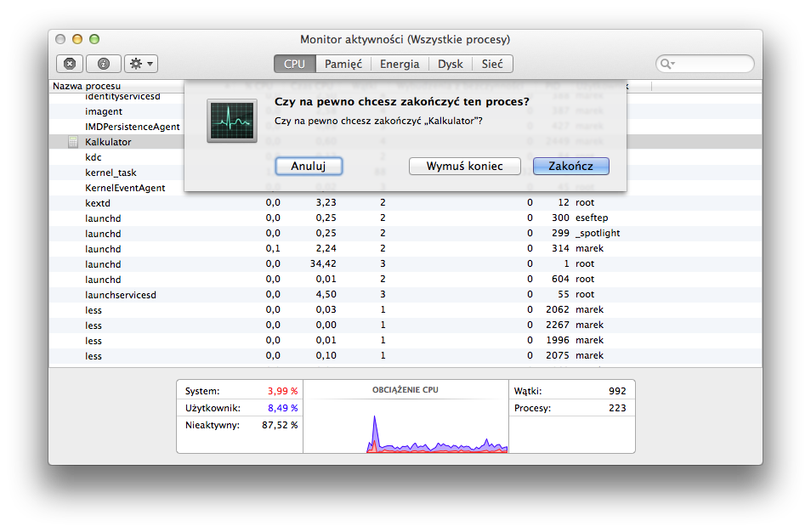Click the green zoom window button
The height and width of the screenshot is (532, 811).
[x=94, y=39]
